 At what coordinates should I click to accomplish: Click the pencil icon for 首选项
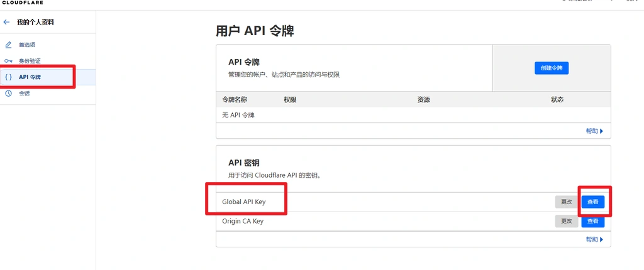pos(8,45)
